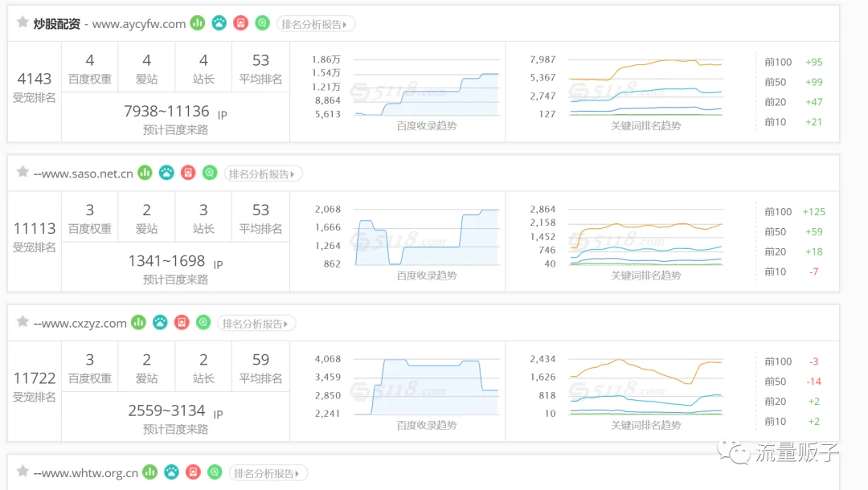Click green magnifier icon beside www.whtw.org.cn

(x=215, y=472)
